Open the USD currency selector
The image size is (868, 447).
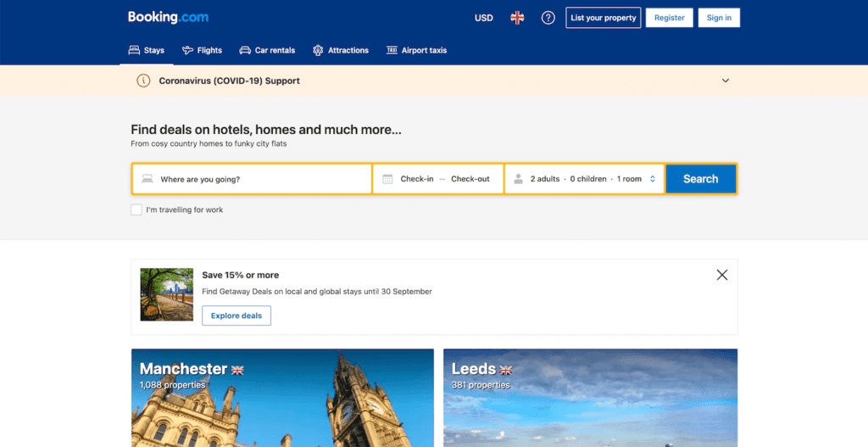coord(483,18)
